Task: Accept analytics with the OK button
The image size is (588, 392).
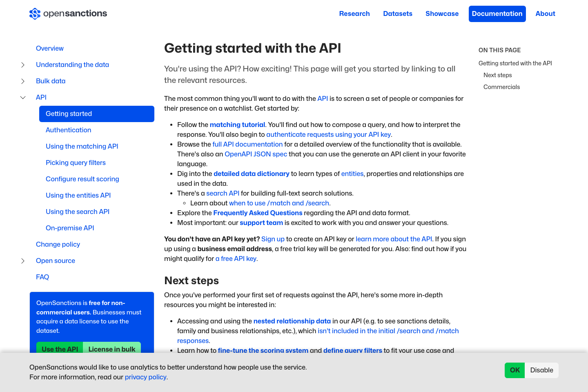Action: (514, 370)
